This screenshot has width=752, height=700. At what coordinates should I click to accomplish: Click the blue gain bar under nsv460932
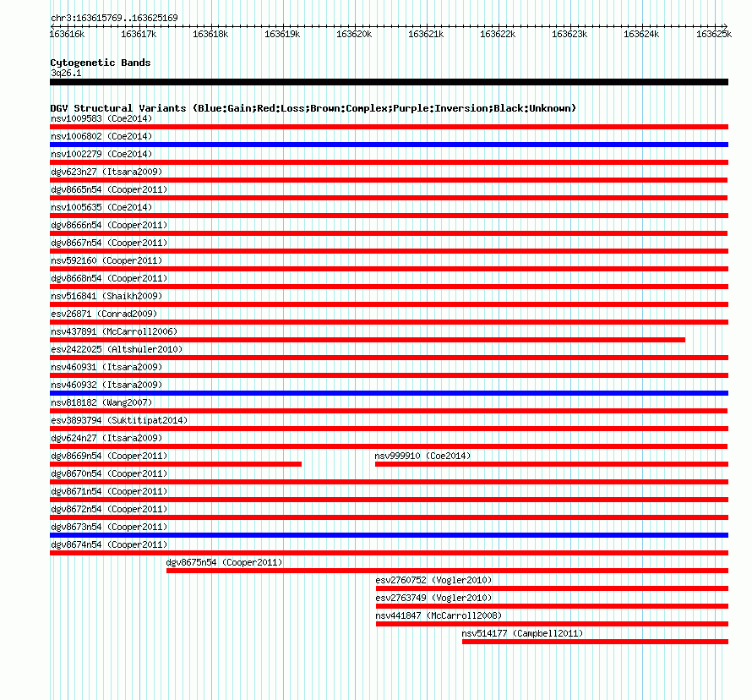tap(389, 393)
